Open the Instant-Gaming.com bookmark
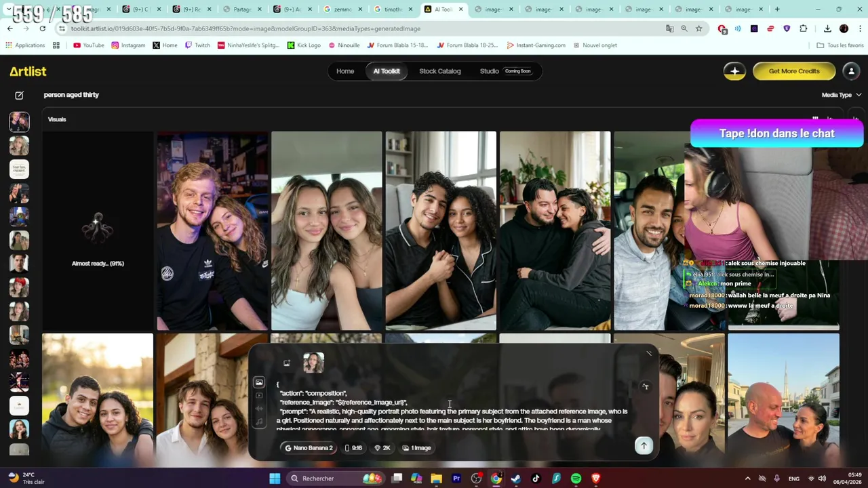Viewport: 868px width, 488px height. [536, 45]
